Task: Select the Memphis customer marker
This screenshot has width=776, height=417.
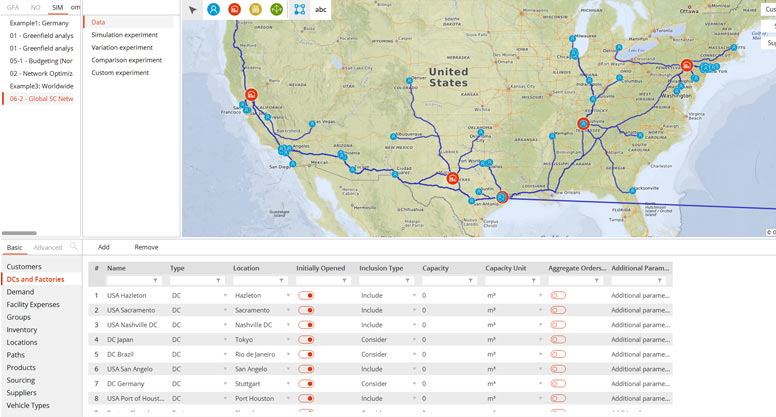Action: (x=552, y=136)
